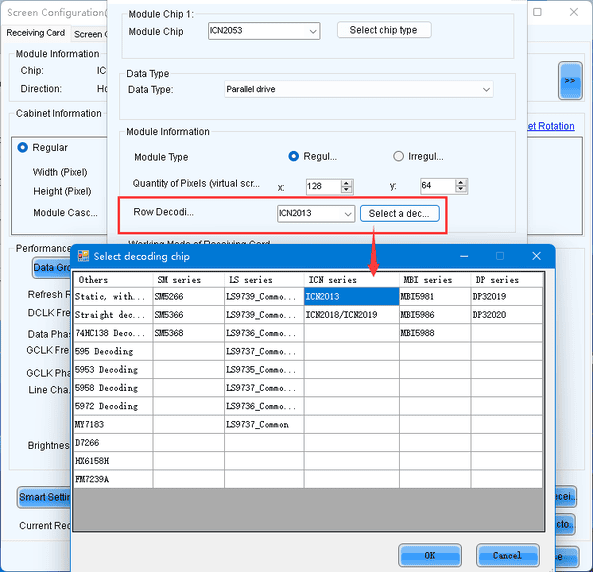This screenshot has height=572, width=593.
Task: Decrease x pixel quantity with down arrow
Action: point(346,190)
